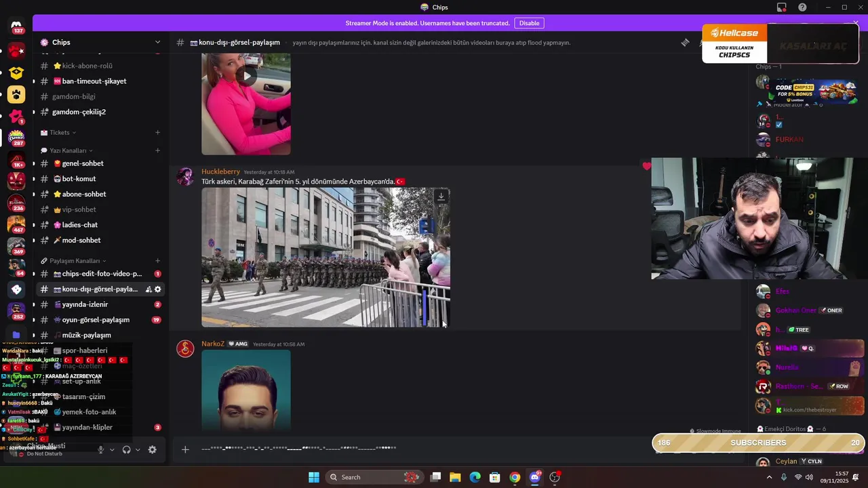Download the parade image attachment
The height and width of the screenshot is (488, 868).
(441, 197)
